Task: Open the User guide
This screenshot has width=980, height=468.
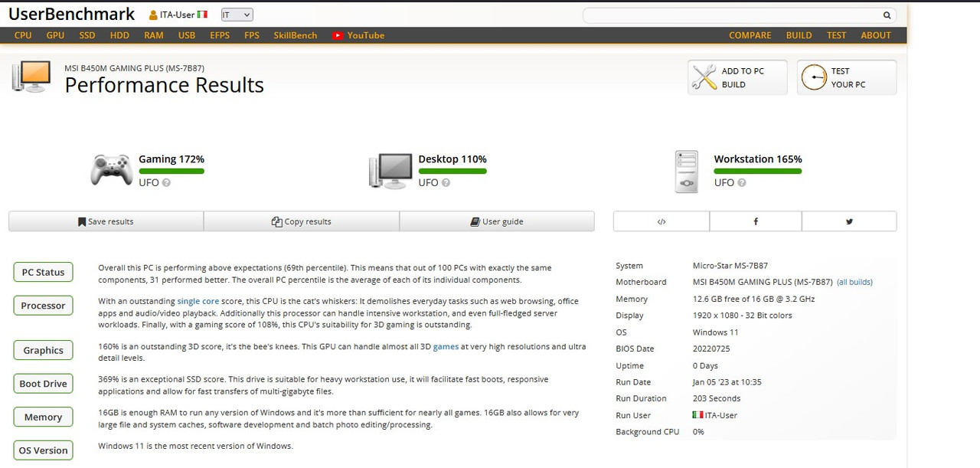Action: (x=497, y=221)
